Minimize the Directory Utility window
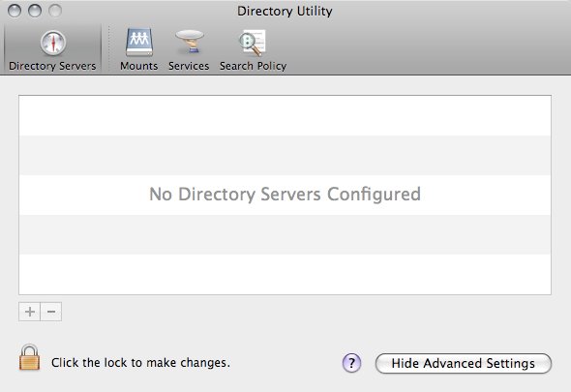The image size is (571, 392). tap(35, 11)
